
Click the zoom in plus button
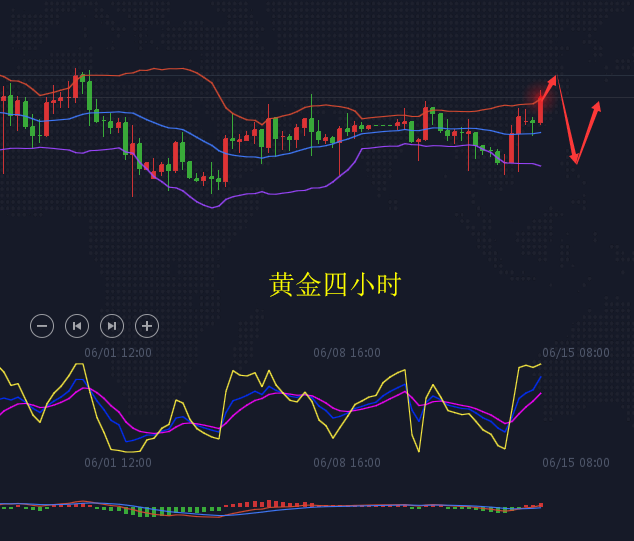[147, 326]
